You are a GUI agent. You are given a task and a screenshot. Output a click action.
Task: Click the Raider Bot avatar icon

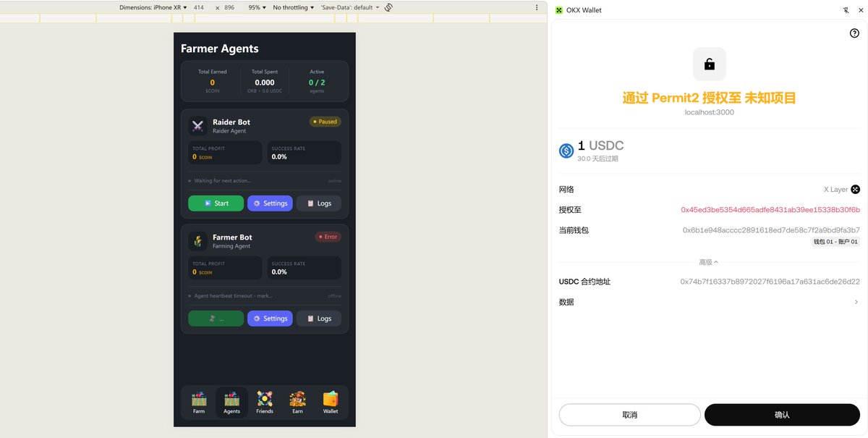tap(197, 126)
